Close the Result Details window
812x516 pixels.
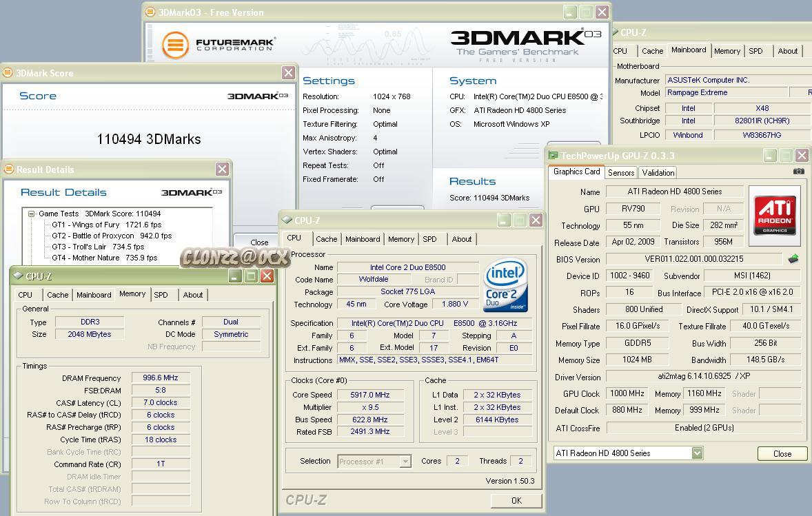(222, 169)
